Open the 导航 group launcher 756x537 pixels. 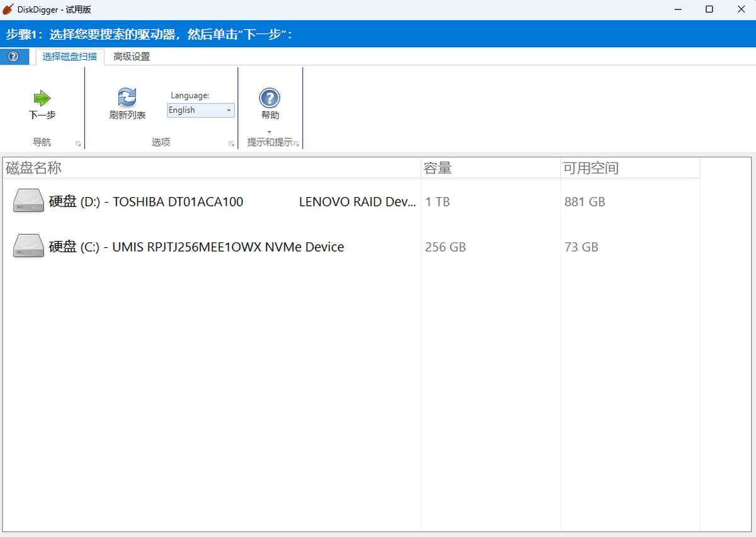(78, 144)
